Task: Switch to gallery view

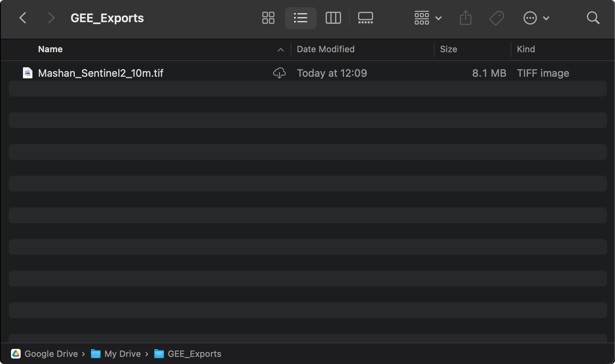Action: [366, 18]
